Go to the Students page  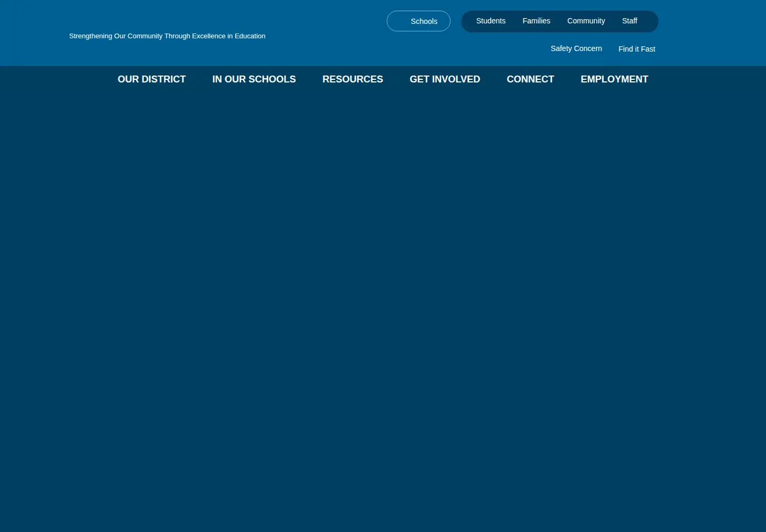pyautogui.click(x=490, y=21)
